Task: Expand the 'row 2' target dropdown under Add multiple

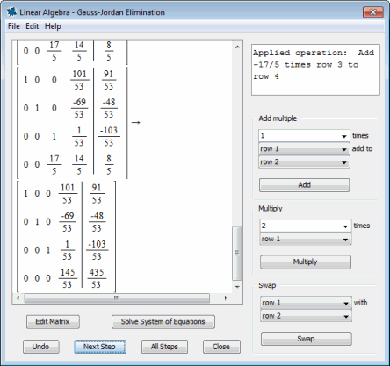Action: point(304,162)
